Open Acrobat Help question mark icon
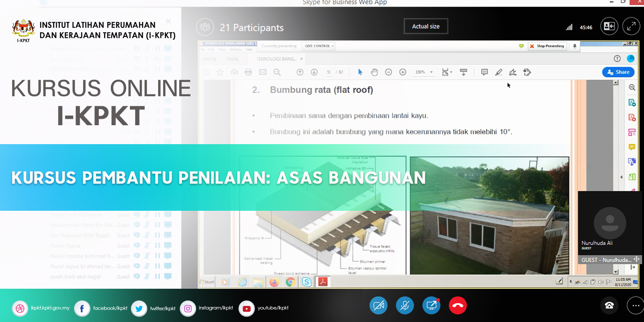The width and height of the screenshot is (644, 322). click(617, 59)
